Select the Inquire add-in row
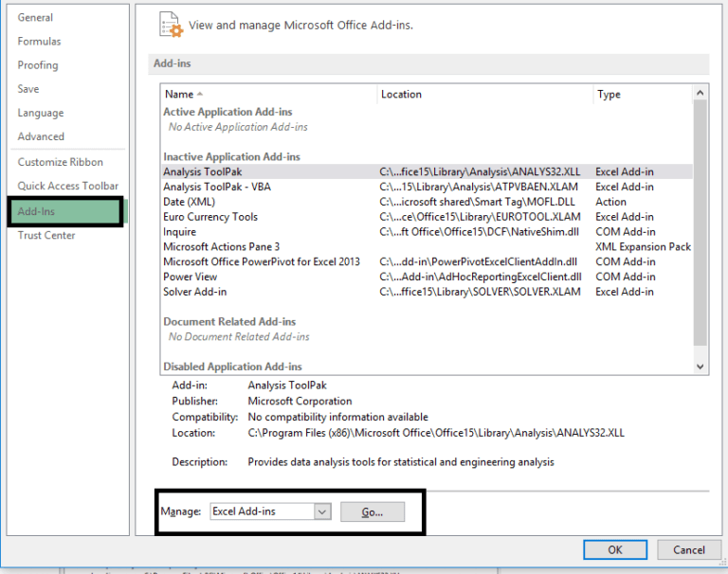This screenshot has height=574, width=728. tap(427, 231)
